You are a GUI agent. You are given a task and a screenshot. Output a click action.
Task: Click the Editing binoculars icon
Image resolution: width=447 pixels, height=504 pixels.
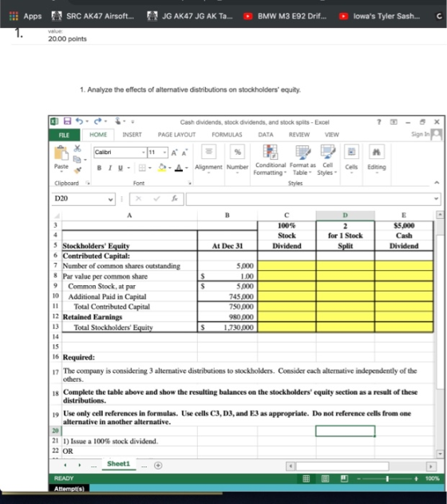coord(376,152)
